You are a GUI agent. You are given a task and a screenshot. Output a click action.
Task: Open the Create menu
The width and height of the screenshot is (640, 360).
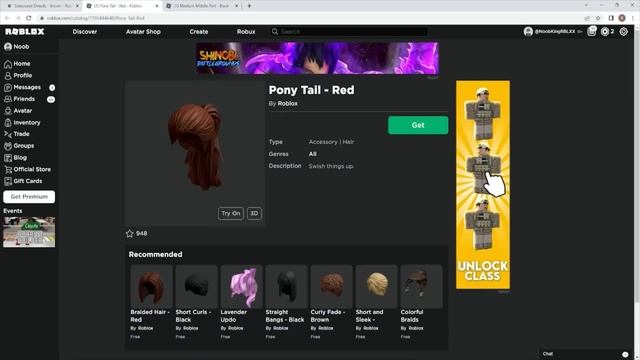(199, 31)
